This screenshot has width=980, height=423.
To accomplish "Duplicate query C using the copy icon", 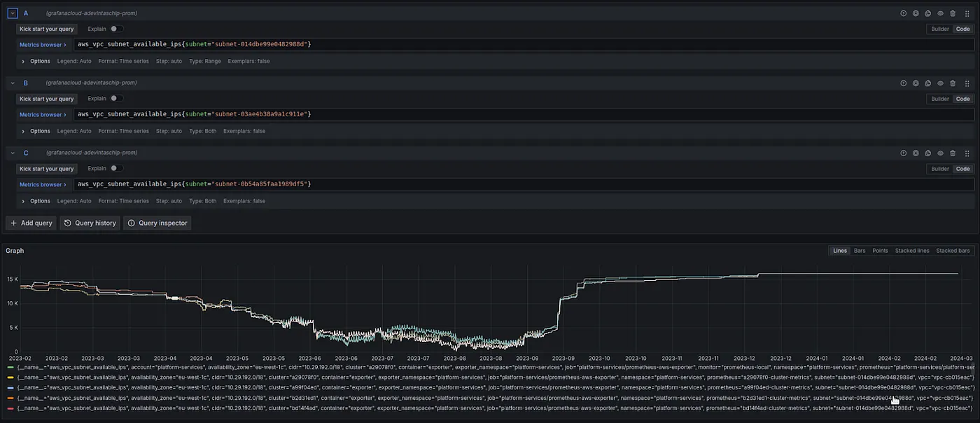I will pos(928,153).
